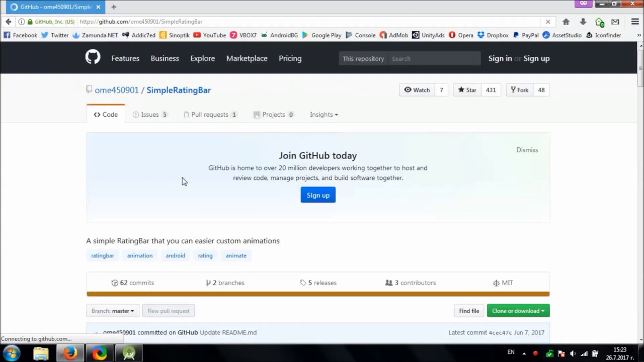Open the Opera bookmark
644x362 pixels.
[x=461, y=35]
